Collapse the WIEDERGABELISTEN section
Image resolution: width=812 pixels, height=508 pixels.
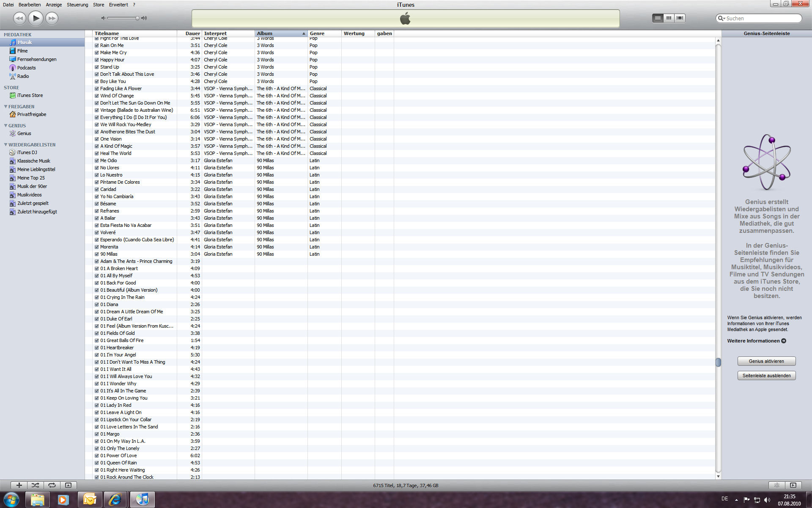click(x=5, y=145)
